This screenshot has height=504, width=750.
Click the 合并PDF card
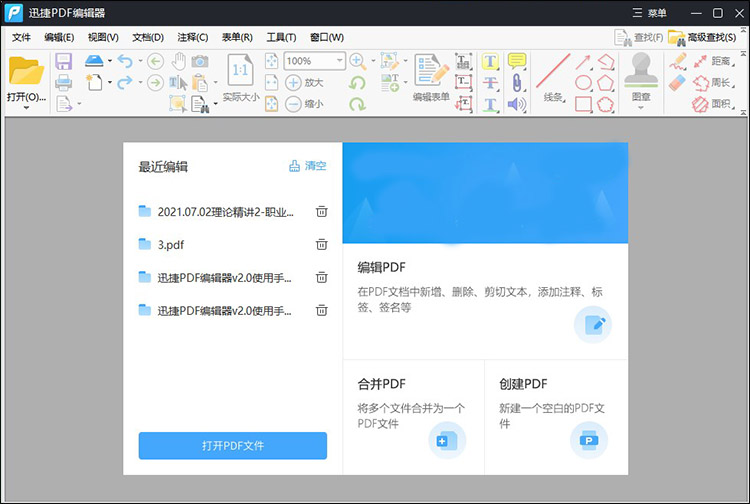tap(413, 417)
